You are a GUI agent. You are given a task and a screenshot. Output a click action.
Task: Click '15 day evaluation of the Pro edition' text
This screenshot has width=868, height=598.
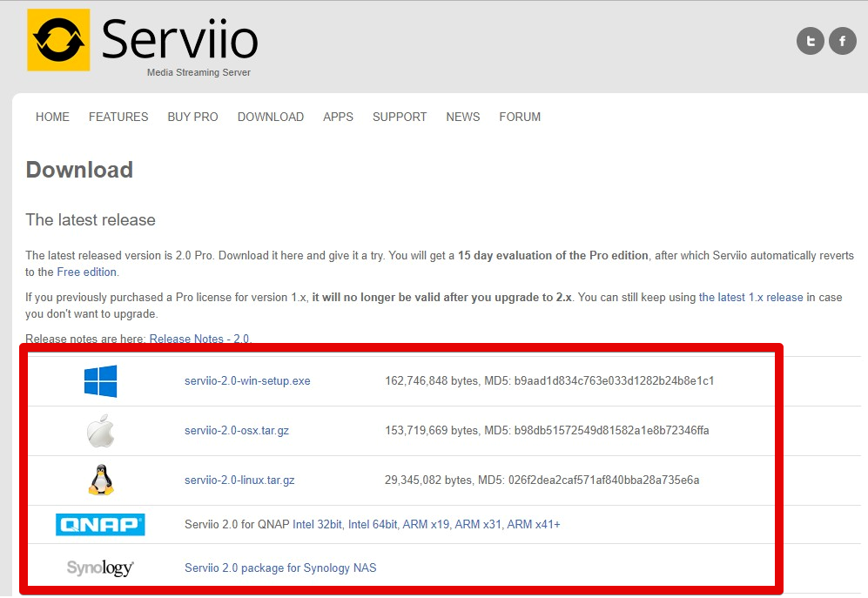click(553, 256)
